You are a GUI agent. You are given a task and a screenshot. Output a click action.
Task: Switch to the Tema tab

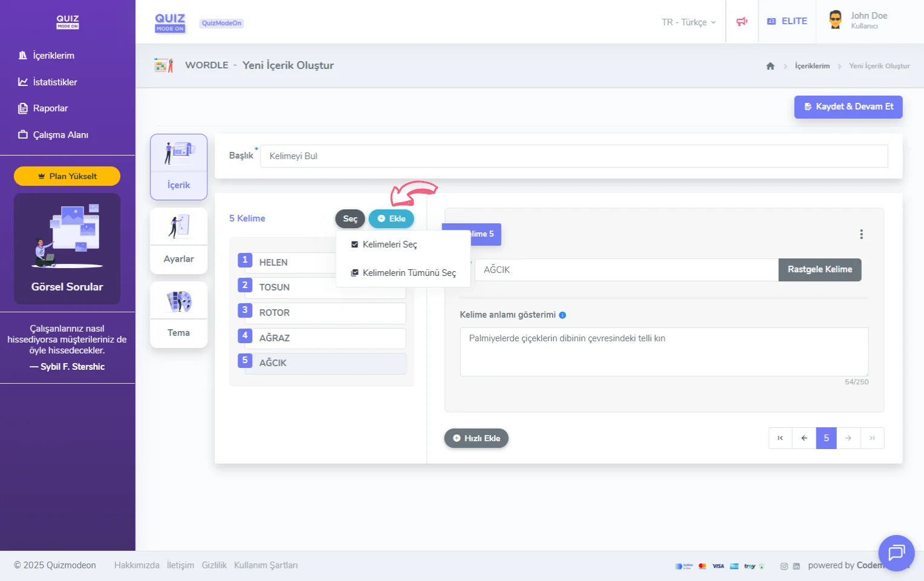[178, 315]
